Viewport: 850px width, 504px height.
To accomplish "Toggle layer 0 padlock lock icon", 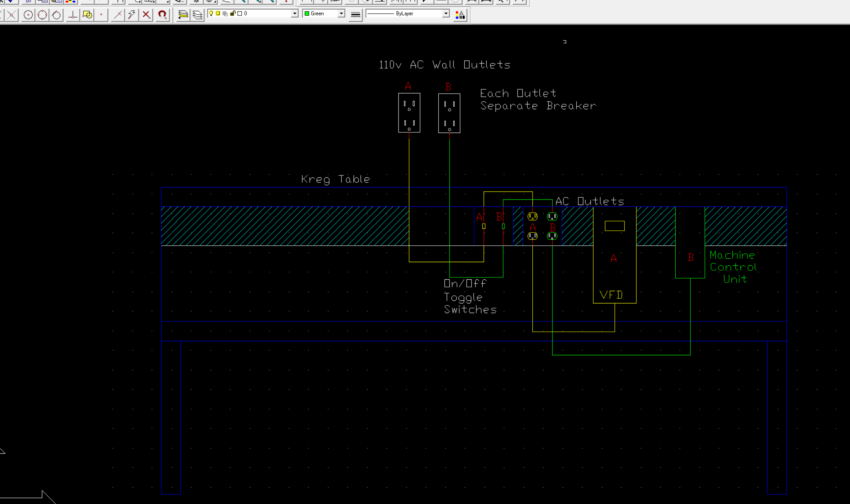I will pos(233,13).
